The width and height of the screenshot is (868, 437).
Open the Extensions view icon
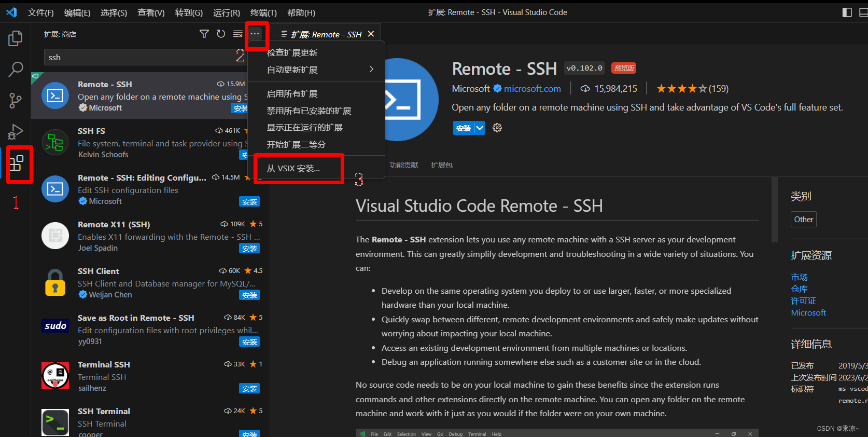(x=17, y=163)
